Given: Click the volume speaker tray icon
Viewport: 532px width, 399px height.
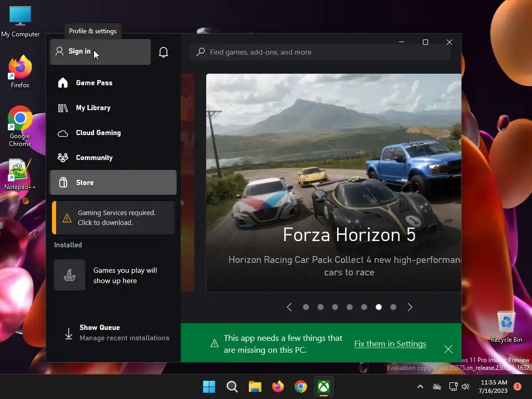Looking at the screenshot, I should pos(465,387).
